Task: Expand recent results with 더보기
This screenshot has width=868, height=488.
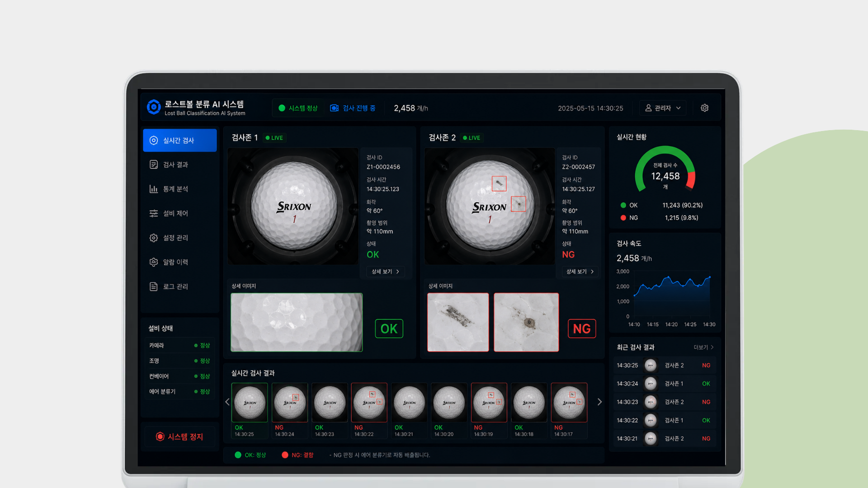Action: [x=703, y=347]
